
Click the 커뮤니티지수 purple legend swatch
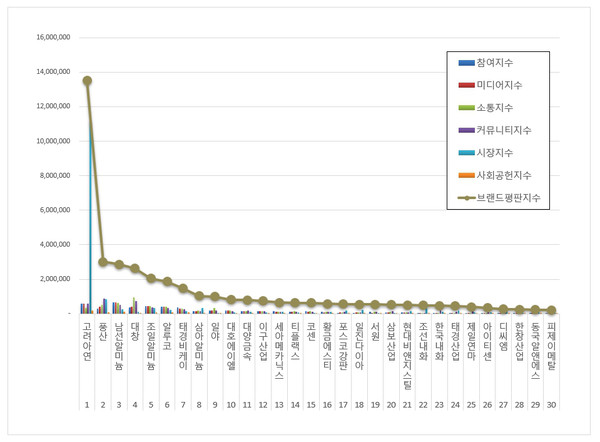[x=466, y=130]
